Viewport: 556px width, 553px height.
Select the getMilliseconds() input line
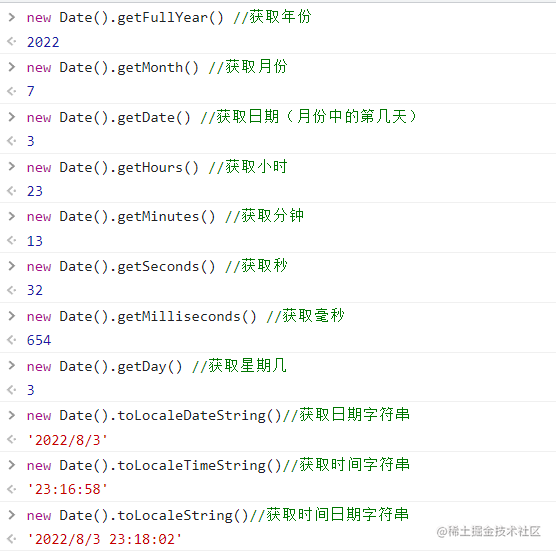(186, 316)
